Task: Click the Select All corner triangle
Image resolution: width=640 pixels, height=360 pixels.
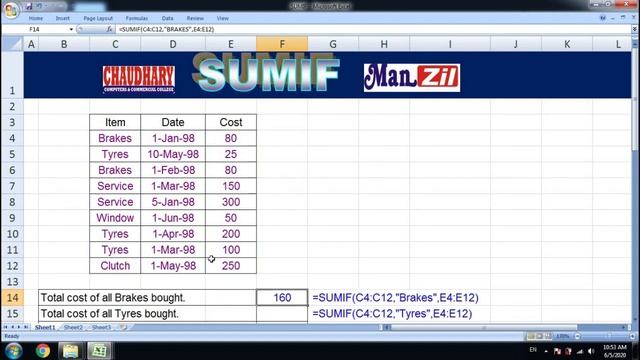Action: (x=12, y=44)
